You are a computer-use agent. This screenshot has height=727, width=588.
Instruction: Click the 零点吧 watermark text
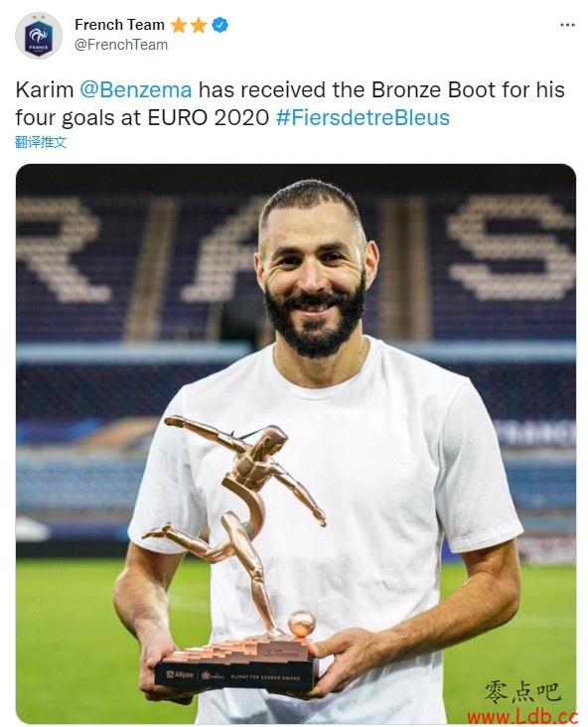click(x=522, y=691)
